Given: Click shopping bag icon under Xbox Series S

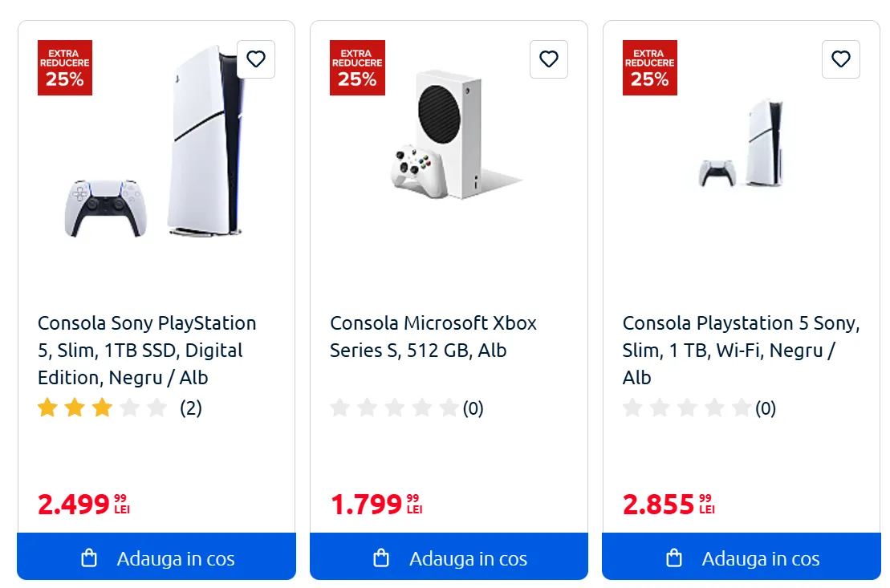Looking at the screenshot, I should (381, 558).
